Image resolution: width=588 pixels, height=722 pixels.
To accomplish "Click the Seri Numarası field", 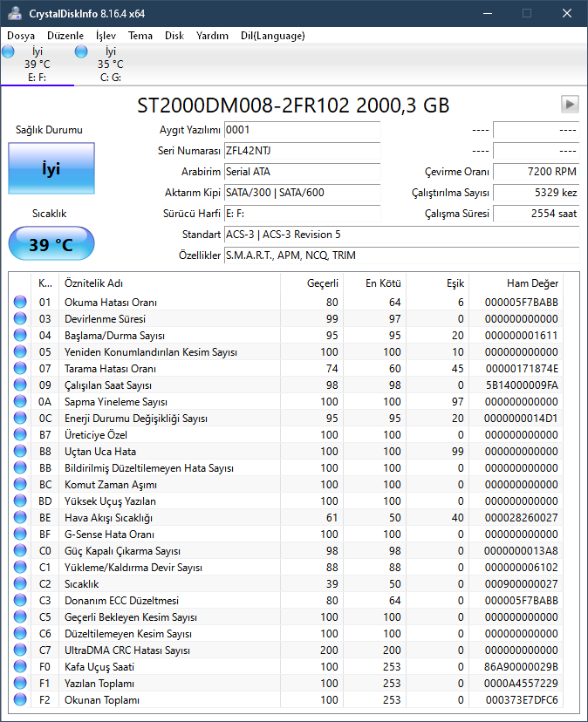I will coord(302,151).
